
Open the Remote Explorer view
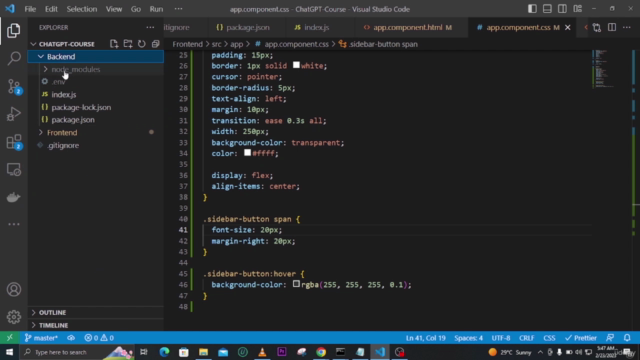(14, 169)
